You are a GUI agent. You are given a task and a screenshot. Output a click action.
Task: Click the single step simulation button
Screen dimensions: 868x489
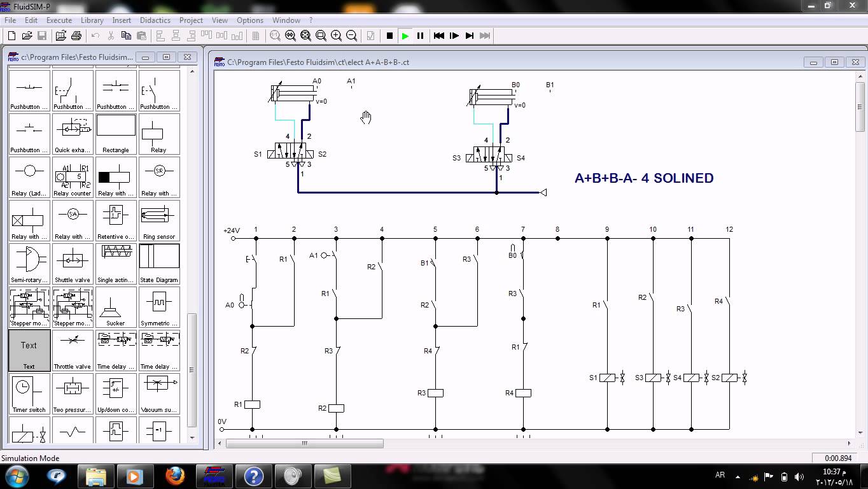point(454,36)
